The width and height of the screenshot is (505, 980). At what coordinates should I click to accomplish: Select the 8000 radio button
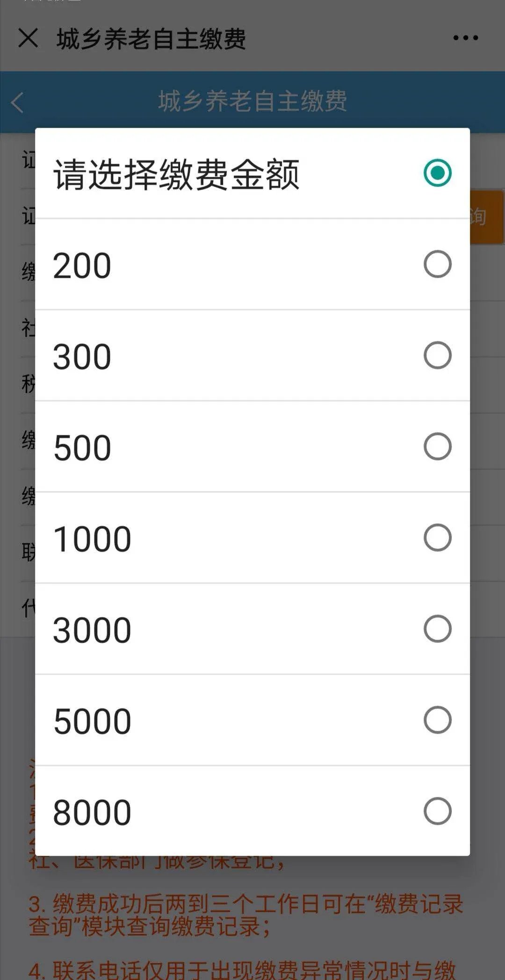coord(437,811)
